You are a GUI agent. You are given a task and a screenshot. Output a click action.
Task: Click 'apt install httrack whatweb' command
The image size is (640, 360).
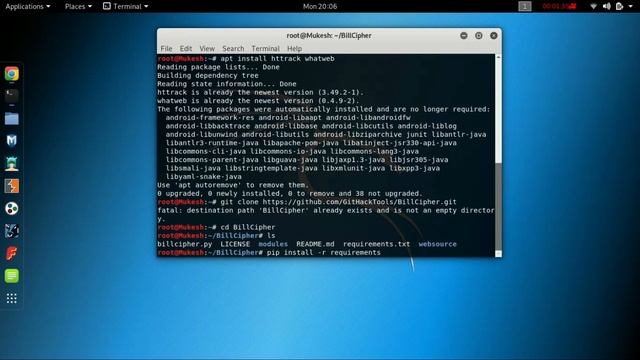click(278, 59)
